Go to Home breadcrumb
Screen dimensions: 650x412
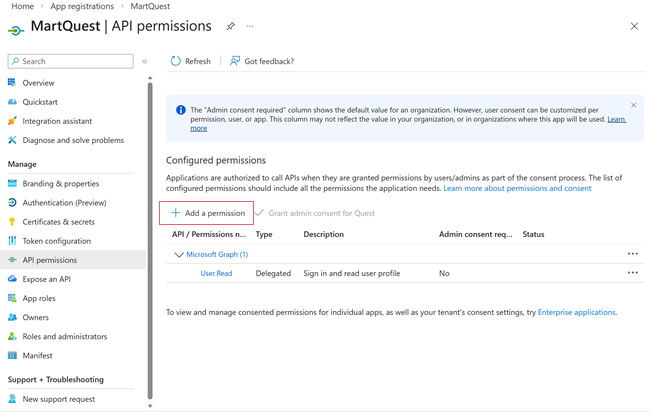pyautogui.click(x=22, y=6)
